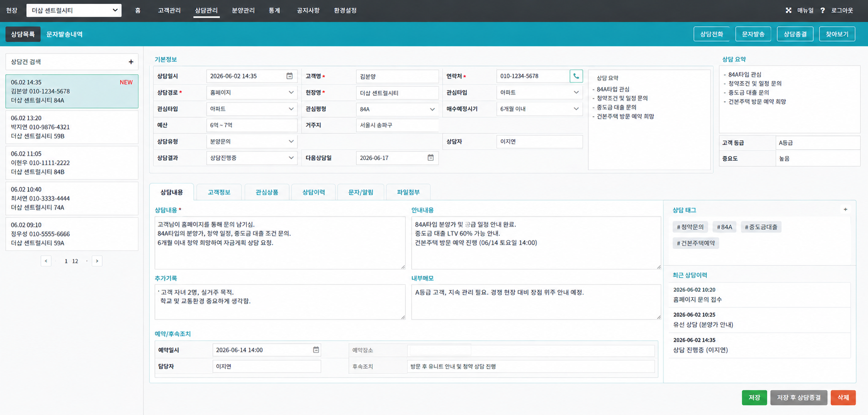Expand the 상담결과 dropdown
Image resolution: width=868 pixels, height=415 pixels.
pos(252,157)
